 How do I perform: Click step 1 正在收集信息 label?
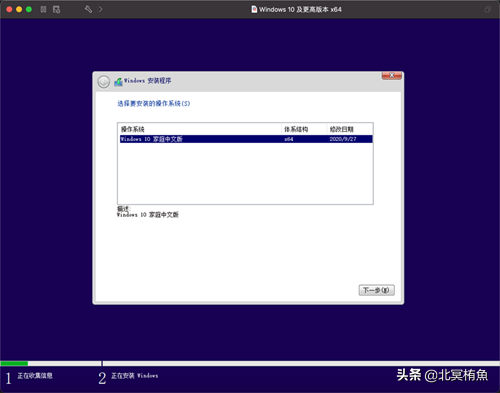(x=35, y=376)
